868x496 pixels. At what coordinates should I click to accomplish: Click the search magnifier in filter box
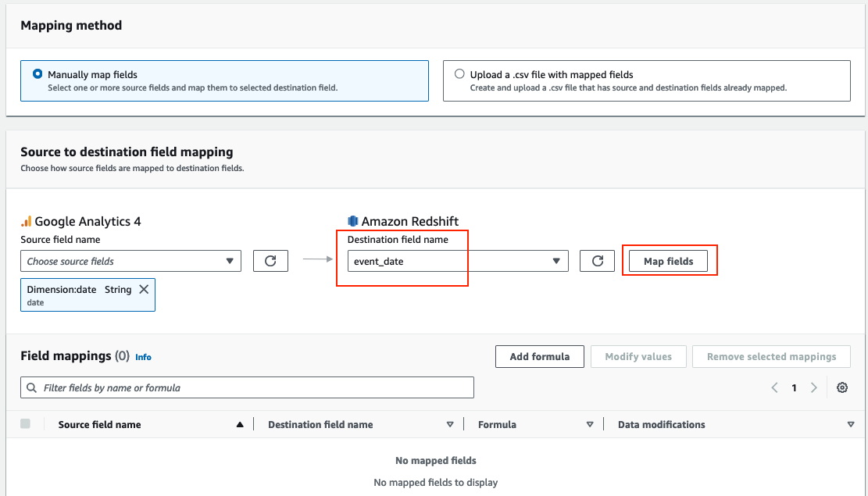pyautogui.click(x=31, y=387)
